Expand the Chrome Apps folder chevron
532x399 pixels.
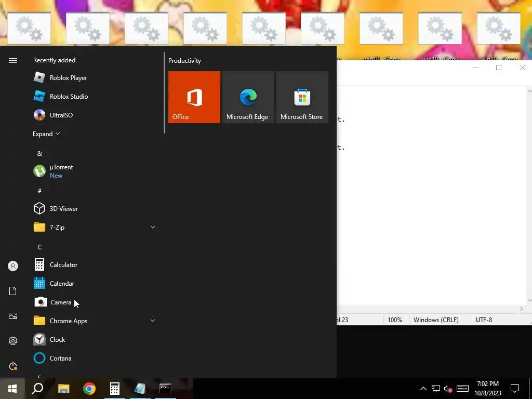coord(153,321)
